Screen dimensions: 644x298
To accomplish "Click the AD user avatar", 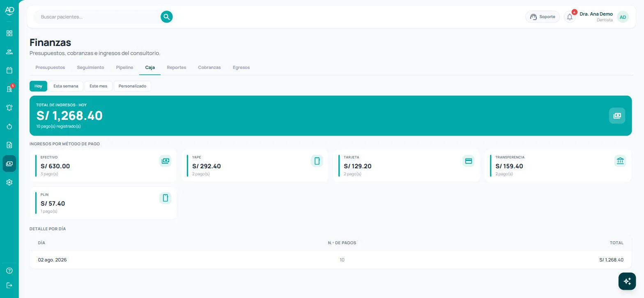I will coord(623,17).
